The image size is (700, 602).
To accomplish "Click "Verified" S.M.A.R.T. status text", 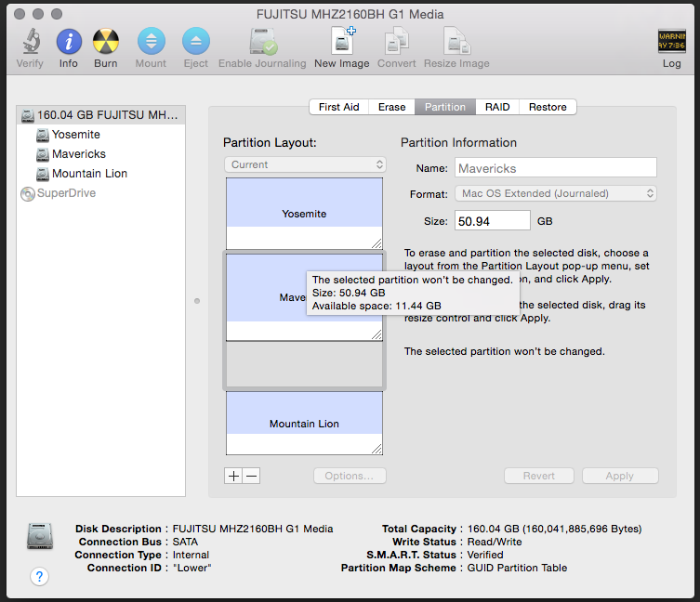I will tap(485, 556).
